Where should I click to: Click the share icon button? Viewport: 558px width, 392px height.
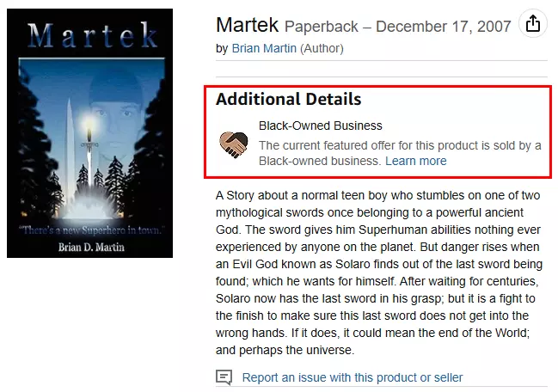tap(533, 24)
